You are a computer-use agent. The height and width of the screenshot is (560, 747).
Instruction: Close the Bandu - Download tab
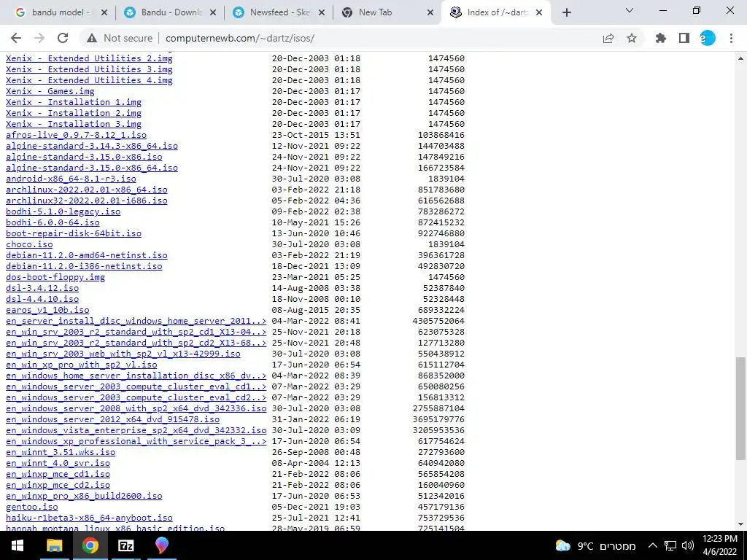(214, 12)
